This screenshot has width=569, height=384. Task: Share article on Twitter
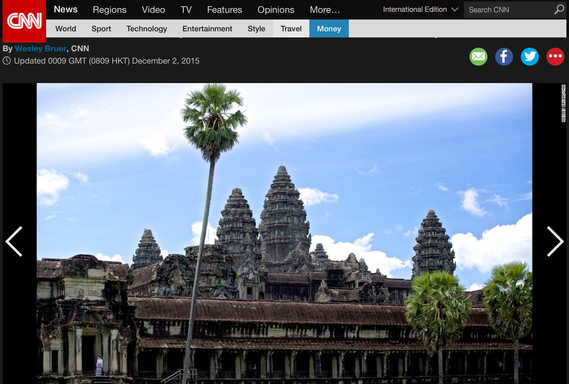click(x=530, y=57)
